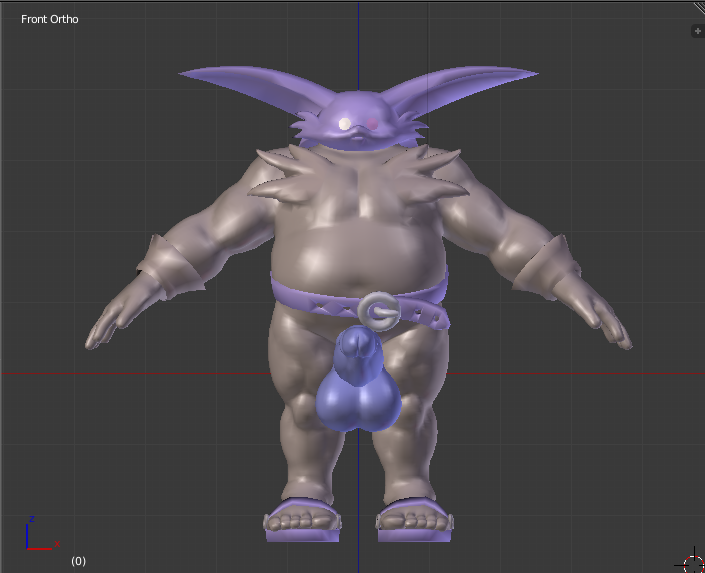This screenshot has width=705, height=573.
Task: Click the Front Ortho view label
Action: pos(50,19)
